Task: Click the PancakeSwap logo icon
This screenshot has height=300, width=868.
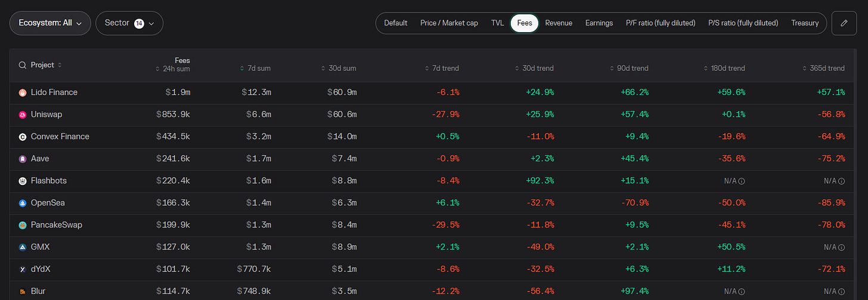Action: click(x=23, y=225)
